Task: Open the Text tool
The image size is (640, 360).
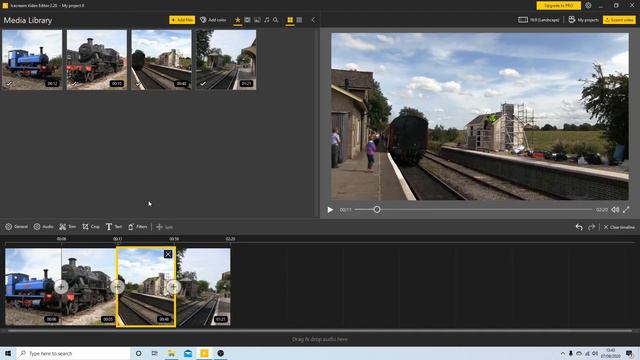Action: point(114,227)
